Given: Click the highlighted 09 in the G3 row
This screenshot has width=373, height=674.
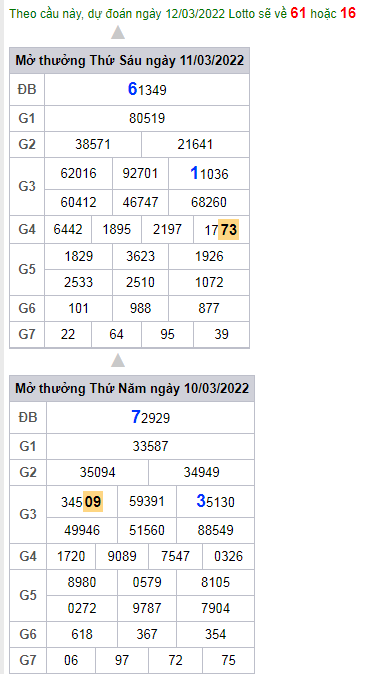Looking at the screenshot, I should point(93,502).
